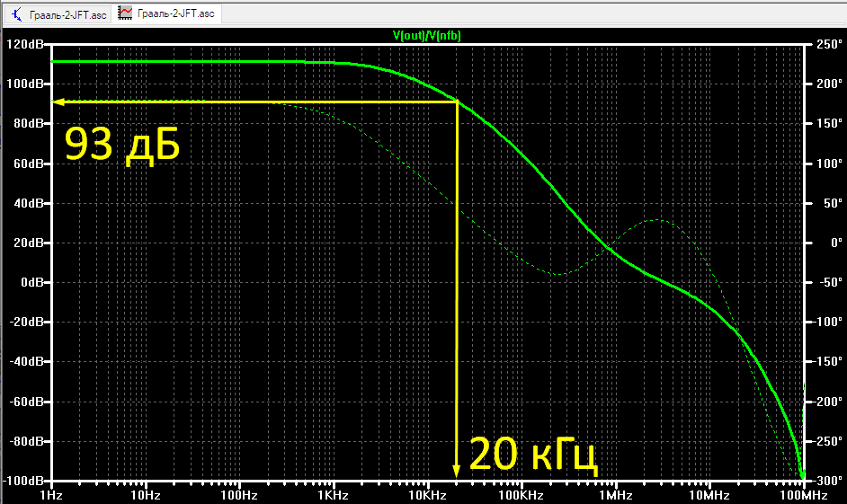The image size is (847, 504).
Task: Click the 250° phase axis label
Action: [x=829, y=44]
